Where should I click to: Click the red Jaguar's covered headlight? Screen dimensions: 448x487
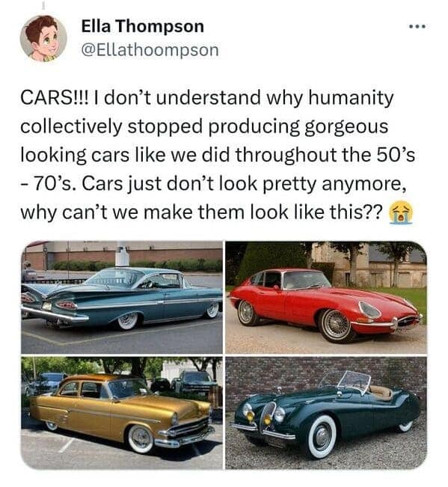point(369,310)
